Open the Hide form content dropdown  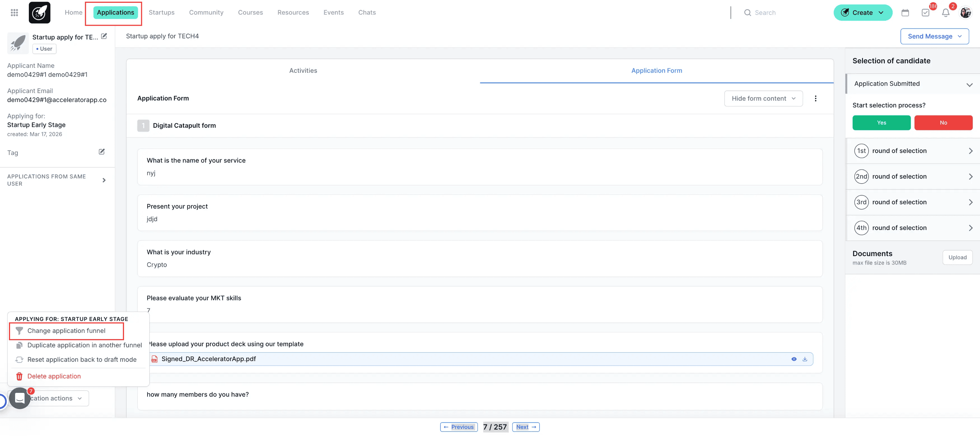(x=763, y=99)
